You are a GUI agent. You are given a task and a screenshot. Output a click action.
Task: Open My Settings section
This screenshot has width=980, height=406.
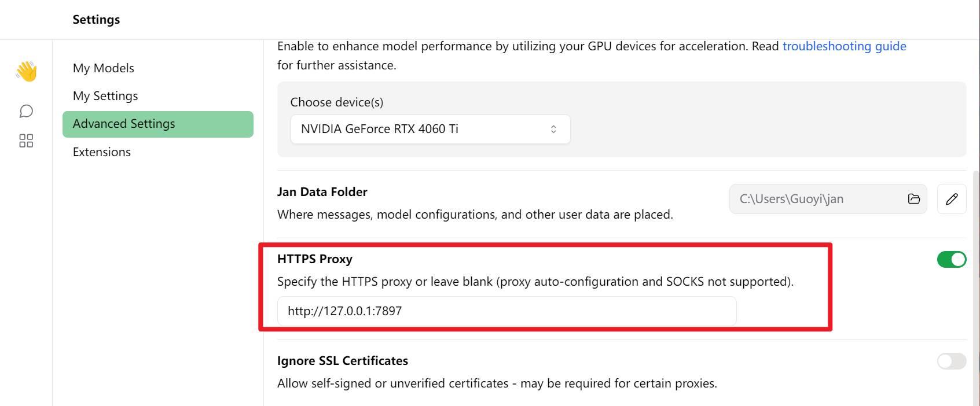pyautogui.click(x=105, y=96)
